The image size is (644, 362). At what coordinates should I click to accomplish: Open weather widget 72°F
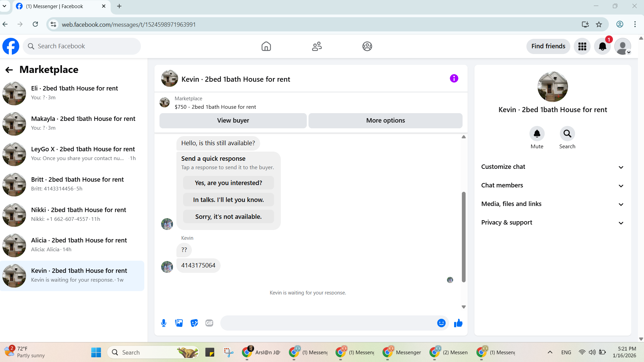pyautogui.click(x=24, y=352)
